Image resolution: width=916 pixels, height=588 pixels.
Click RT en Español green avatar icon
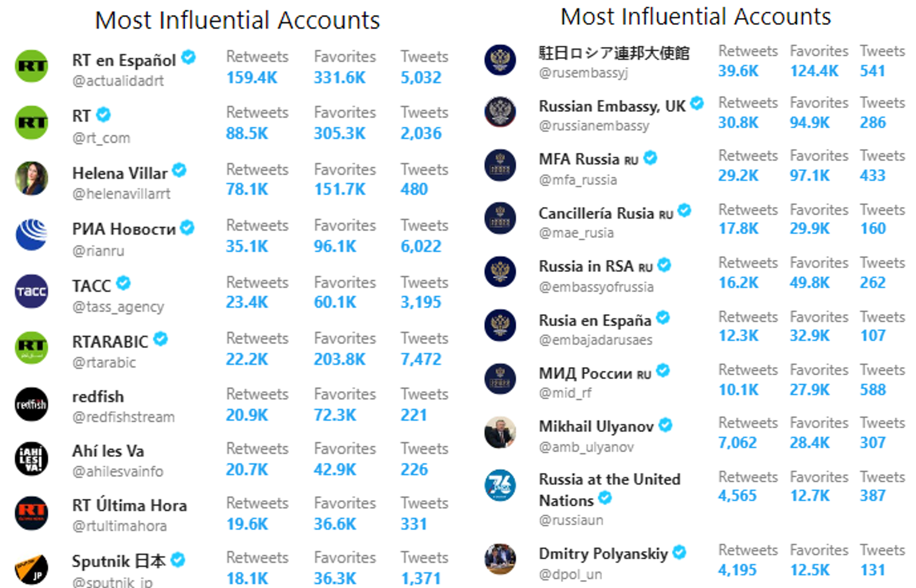click(x=31, y=66)
